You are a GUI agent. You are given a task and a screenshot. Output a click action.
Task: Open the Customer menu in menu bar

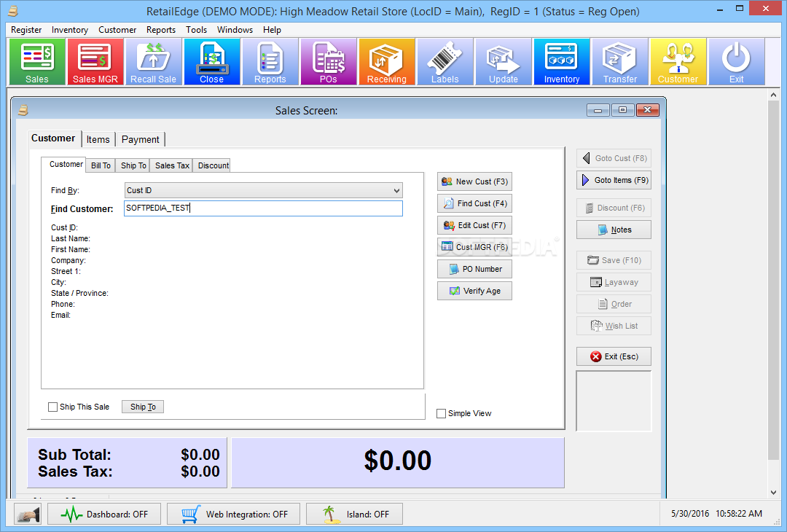[117, 30]
